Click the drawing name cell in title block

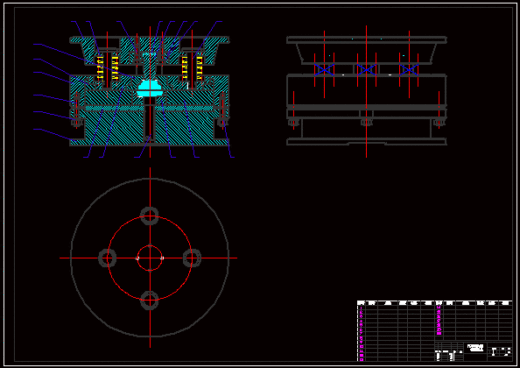point(475,348)
